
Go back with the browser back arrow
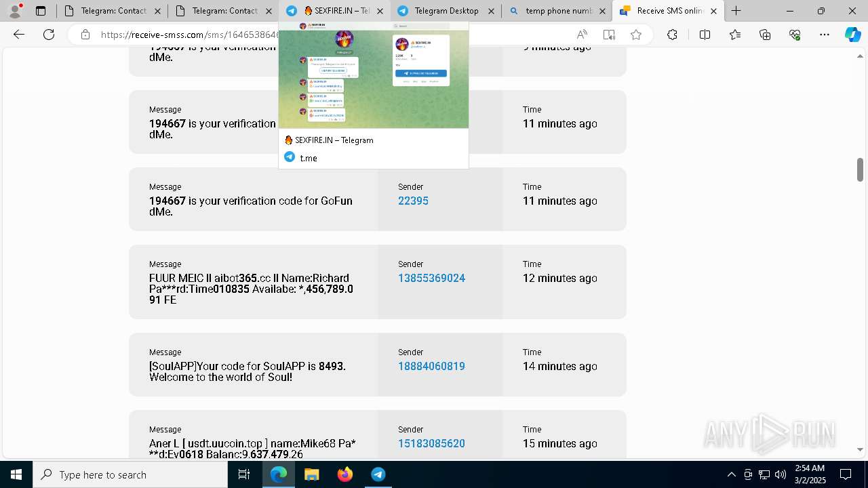[19, 35]
